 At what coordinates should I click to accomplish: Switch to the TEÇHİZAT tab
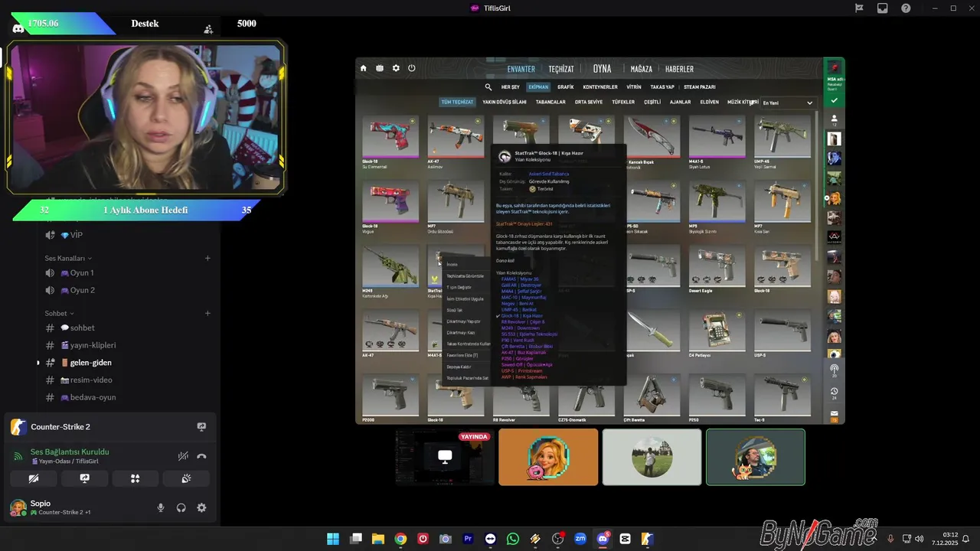click(x=561, y=69)
